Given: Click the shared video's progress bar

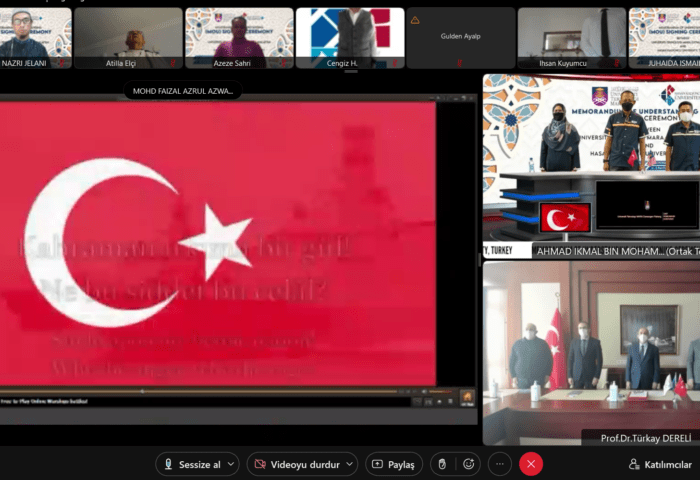Looking at the screenshot, I should pos(199,391).
